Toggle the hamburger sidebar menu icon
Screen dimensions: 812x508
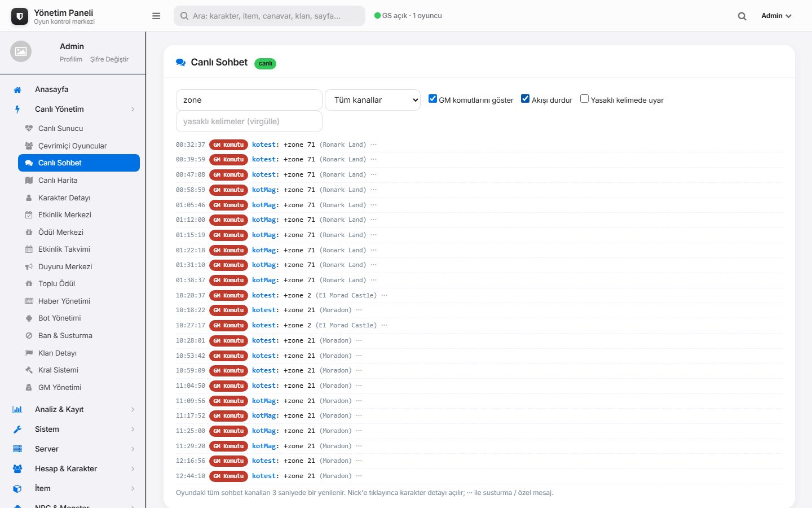tap(156, 16)
